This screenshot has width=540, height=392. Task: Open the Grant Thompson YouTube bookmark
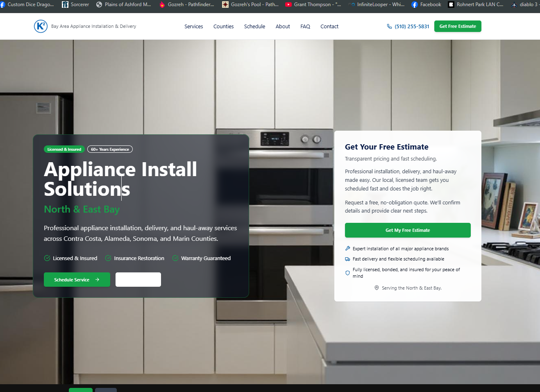coord(313,5)
